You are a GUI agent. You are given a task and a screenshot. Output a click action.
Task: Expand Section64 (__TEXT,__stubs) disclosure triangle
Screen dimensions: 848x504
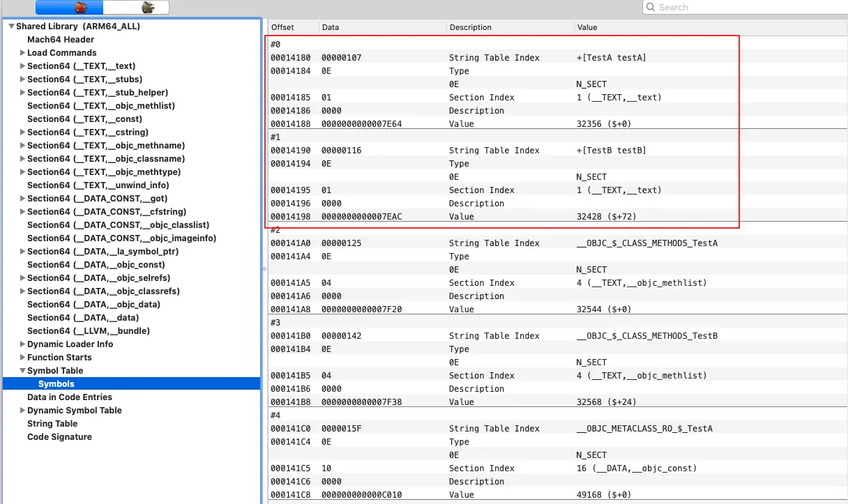tap(23, 79)
